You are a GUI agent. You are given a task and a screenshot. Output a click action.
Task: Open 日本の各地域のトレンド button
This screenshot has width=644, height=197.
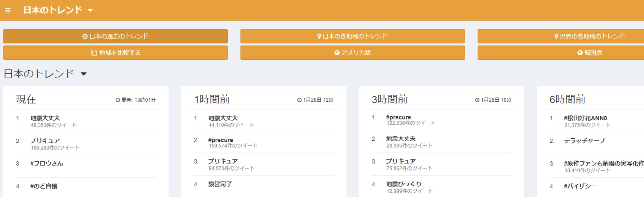coord(353,36)
